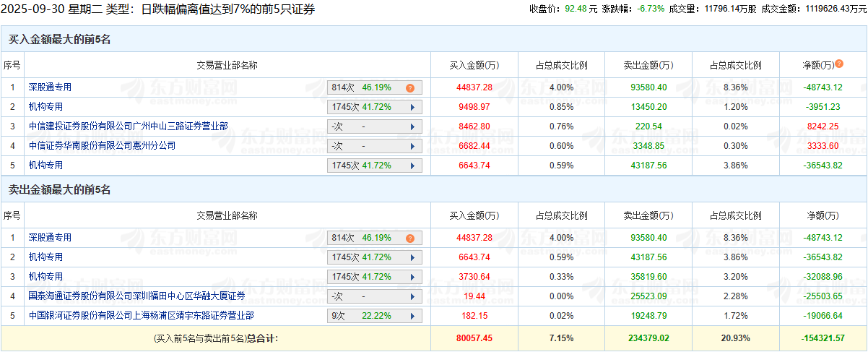
Task: Expand arrow for 中国银河证券 上海杨浦区 row
Action: pos(412,316)
